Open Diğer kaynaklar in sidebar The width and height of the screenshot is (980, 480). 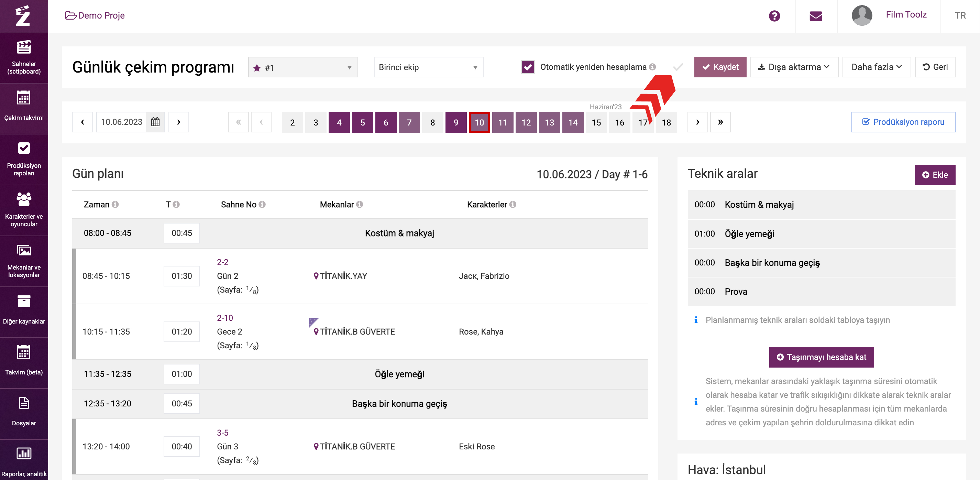(x=24, y=312)
